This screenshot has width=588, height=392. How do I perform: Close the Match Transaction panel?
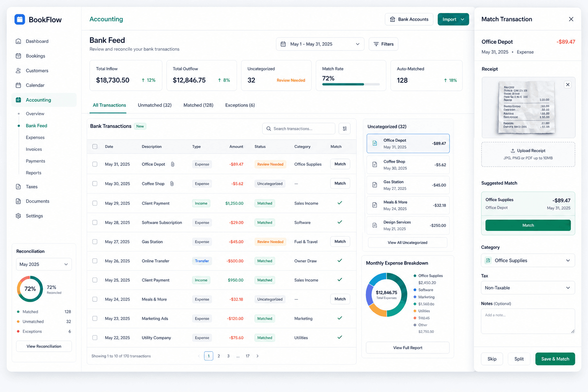tap(571, 19)
